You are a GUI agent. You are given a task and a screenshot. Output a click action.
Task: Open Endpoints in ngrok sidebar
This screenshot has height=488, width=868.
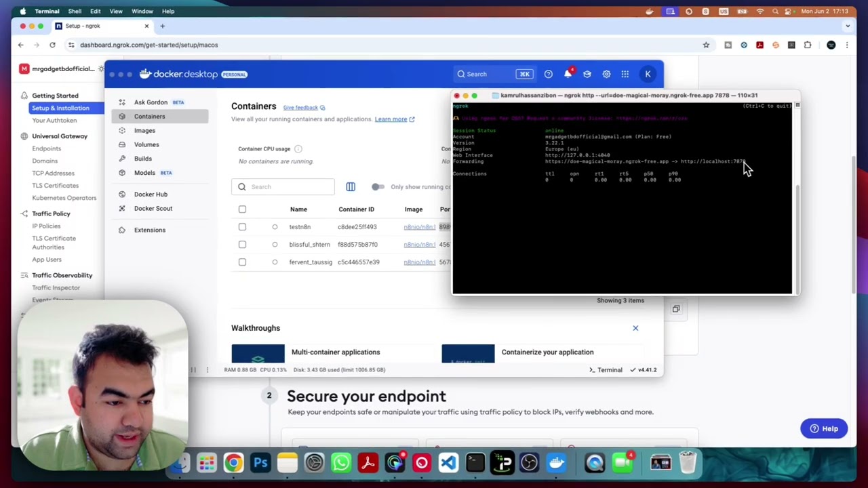pos(47,148)
